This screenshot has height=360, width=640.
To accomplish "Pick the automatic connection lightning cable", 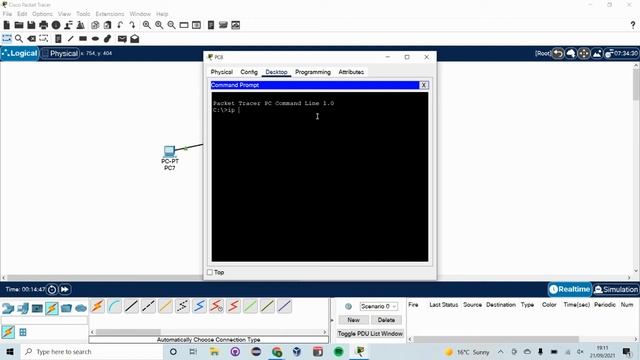I will [98, 306].
